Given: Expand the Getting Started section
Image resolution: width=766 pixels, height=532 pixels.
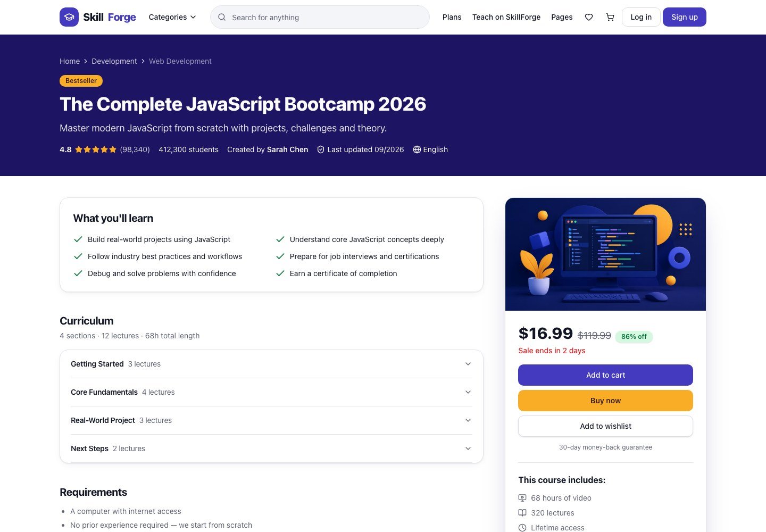Looking at the screenshot, I should [271, 364].
